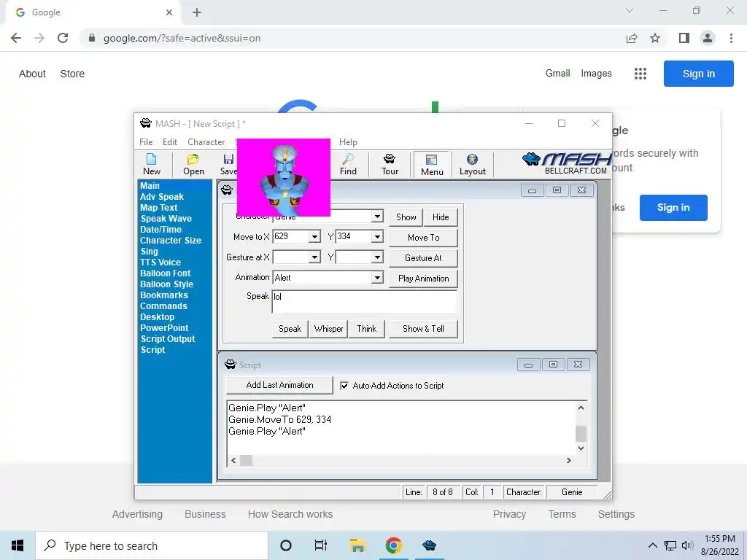Open the Windows Start menu
This screenshot has height=560, width=747.
point(18,545)
